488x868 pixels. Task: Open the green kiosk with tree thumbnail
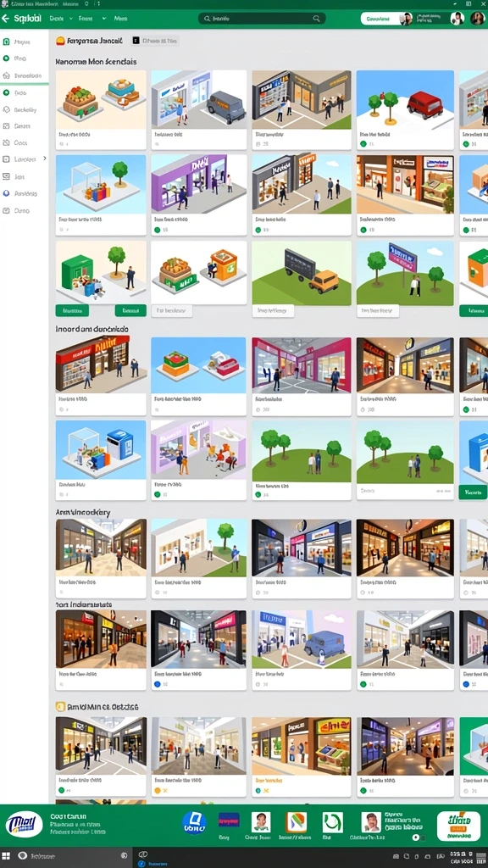coord(101,271)
